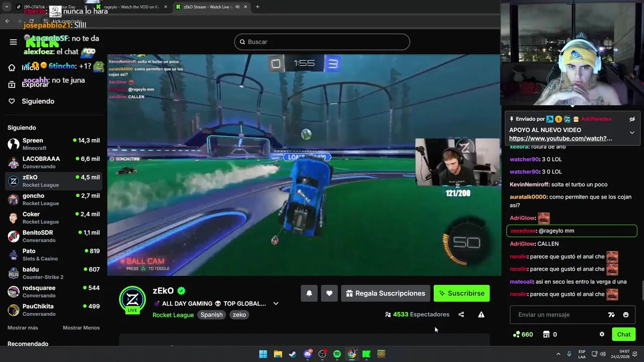Click the Enviar un mensaje chat input
Viewport: 644px width, 362px height.
pyautogui.click(x=558, y=315)
